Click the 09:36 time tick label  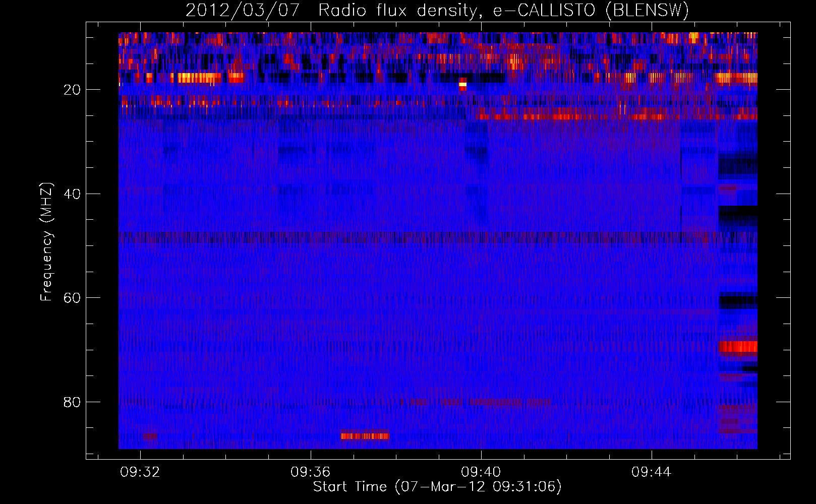pyautogui.click(x=311, y=472)
